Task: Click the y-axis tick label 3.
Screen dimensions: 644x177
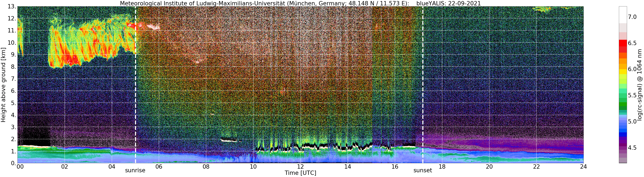Action: 14,127
